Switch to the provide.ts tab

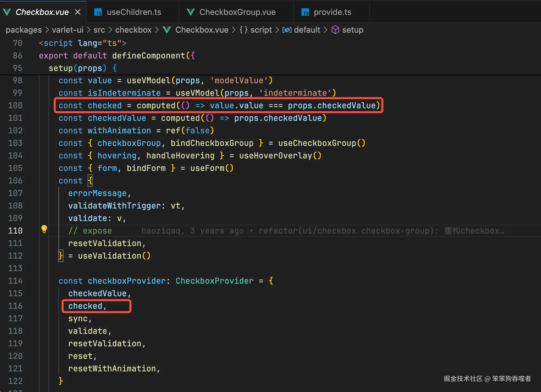[332, 12]
